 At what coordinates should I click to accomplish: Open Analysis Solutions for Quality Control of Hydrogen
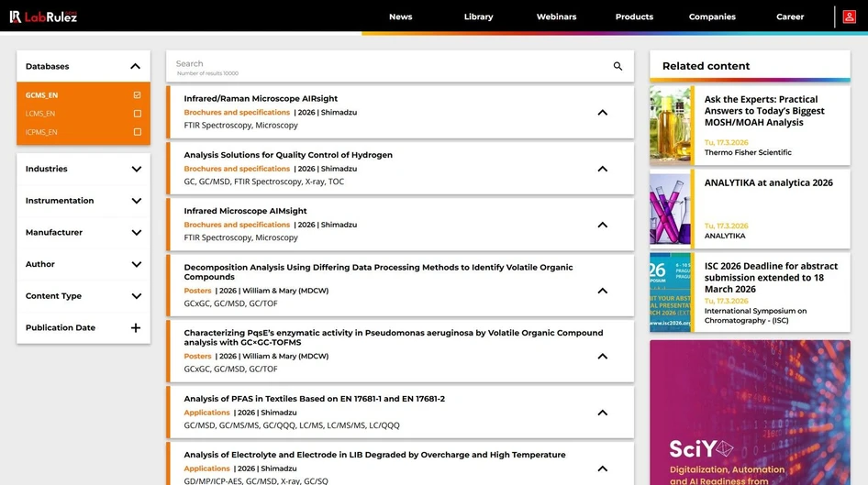[288, 155]
